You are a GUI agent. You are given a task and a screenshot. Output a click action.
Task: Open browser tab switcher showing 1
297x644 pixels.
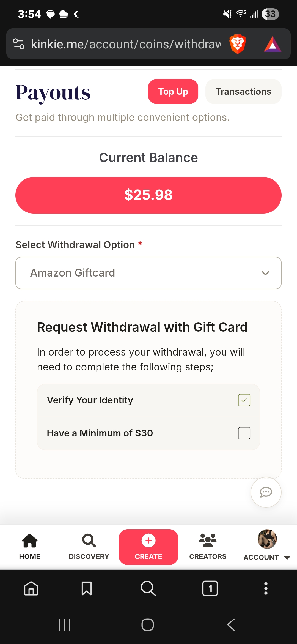tap(210, 588)
